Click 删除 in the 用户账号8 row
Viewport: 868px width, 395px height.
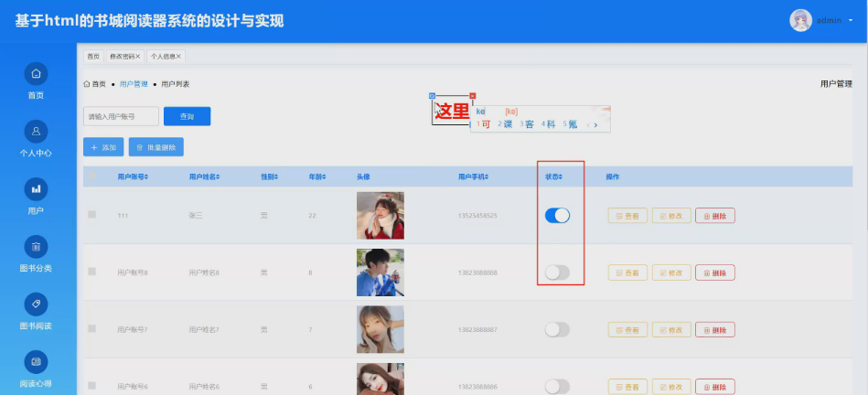click(715, 272)
